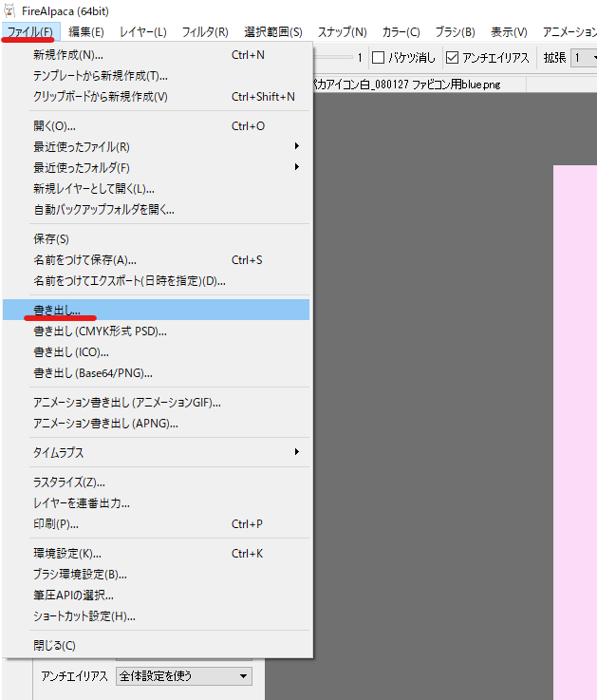The image size is (597, 700).
Task: Choose アニメーション書き出し (APNG)...
Action: click(x=156, y=424)
